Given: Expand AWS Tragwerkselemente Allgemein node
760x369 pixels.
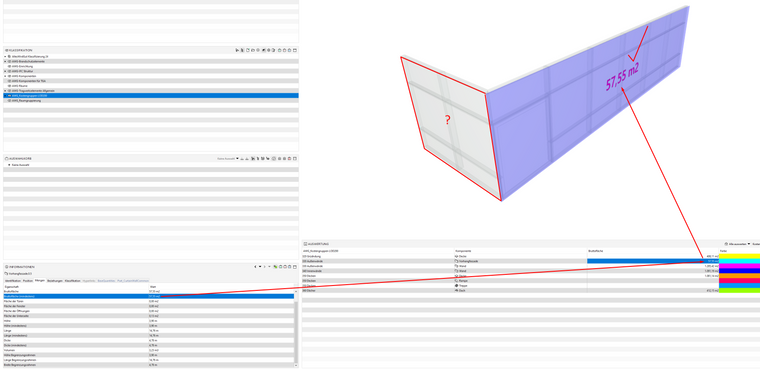Looking at the screenshot, I should [x=5, y=91].
